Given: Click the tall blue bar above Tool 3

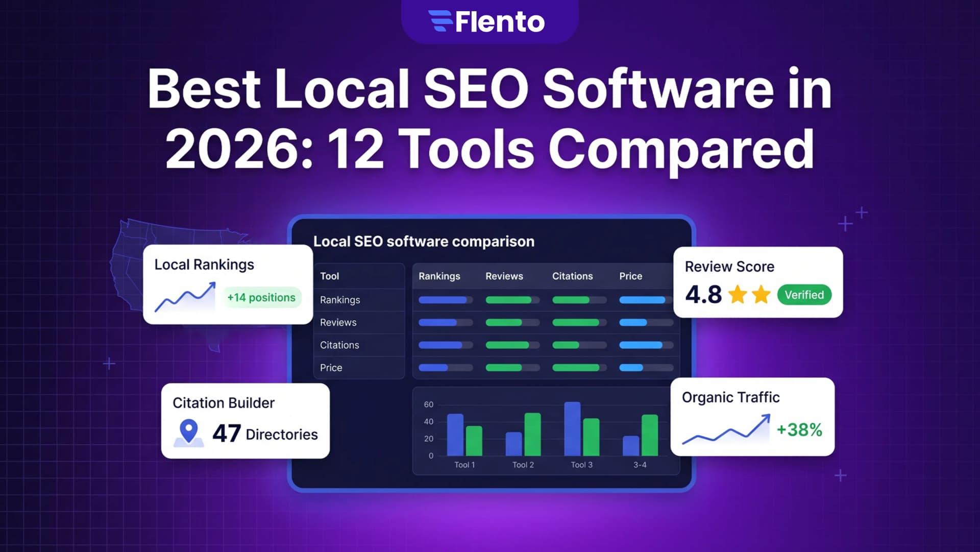Looking at the screenshot, I should click(572, 428).
